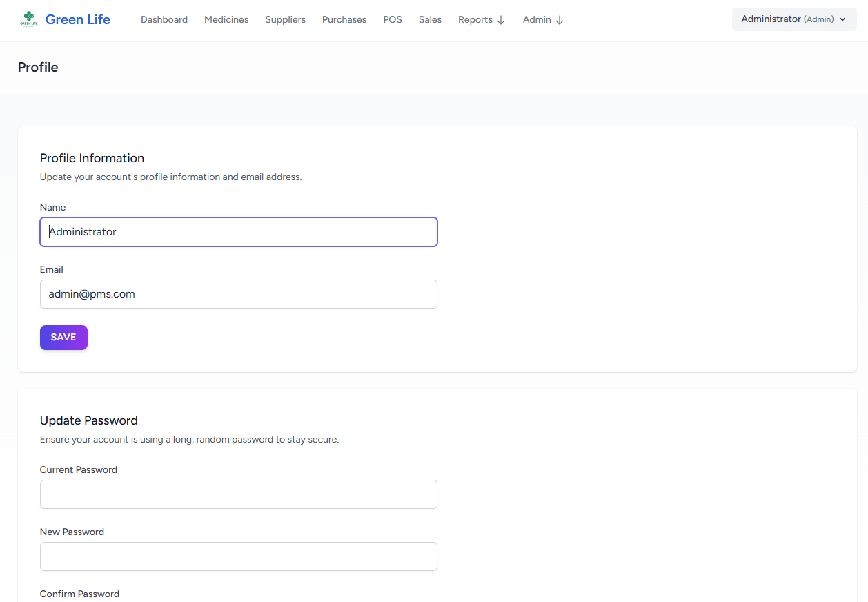Go to the Suppliers page
The height and width of the screenshot is (602, 868).
(285, 19)
